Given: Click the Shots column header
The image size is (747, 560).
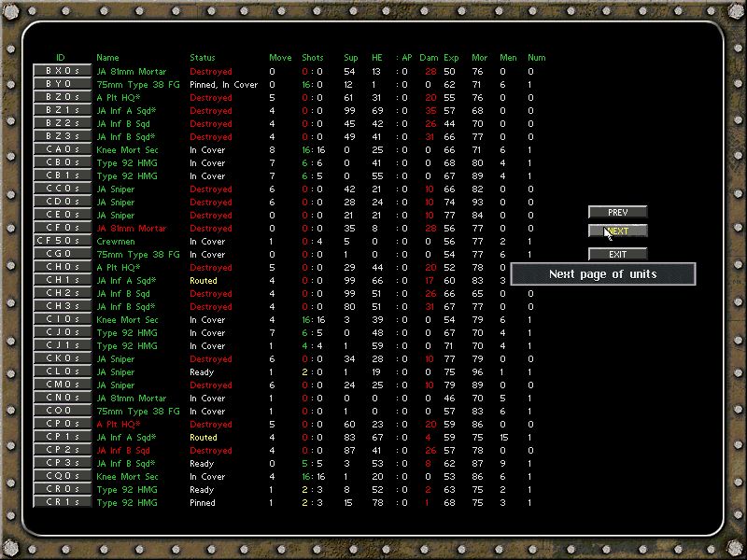Looking at the screenshot, I should (313, 58).
